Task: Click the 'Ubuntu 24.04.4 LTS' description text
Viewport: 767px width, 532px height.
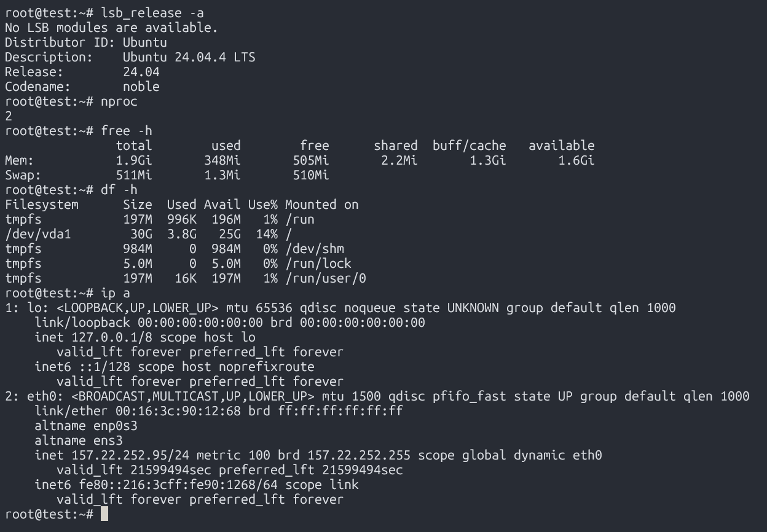Action: pyautogui.click(x=189, y=57)
